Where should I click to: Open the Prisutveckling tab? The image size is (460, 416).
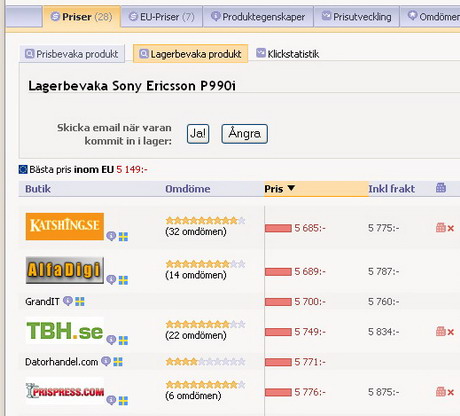coord(356,17)
